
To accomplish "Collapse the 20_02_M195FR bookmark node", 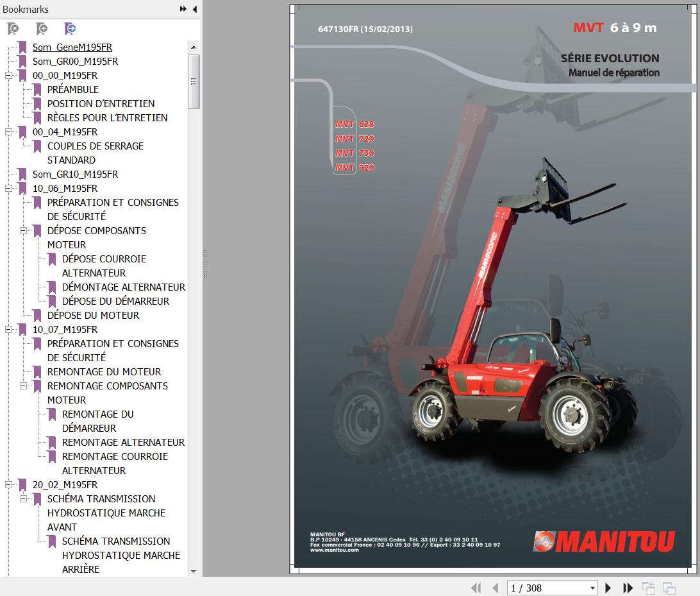I will tap(8, 484).
